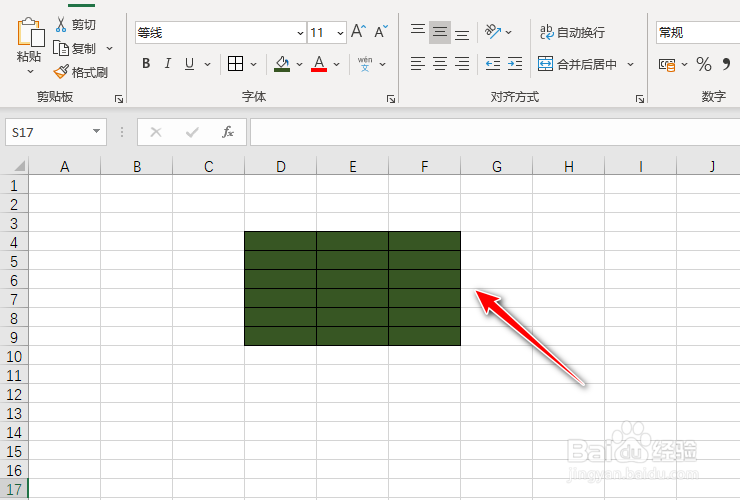The image size is (740, 500).
Task: Align text left in the cell
Action: point(418,63)
